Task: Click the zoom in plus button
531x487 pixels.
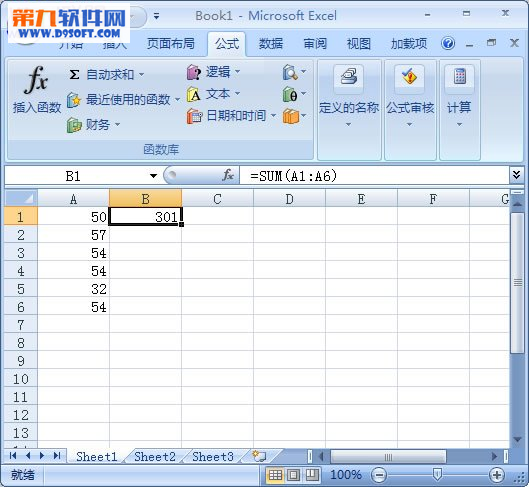Action: coord(497,475)
